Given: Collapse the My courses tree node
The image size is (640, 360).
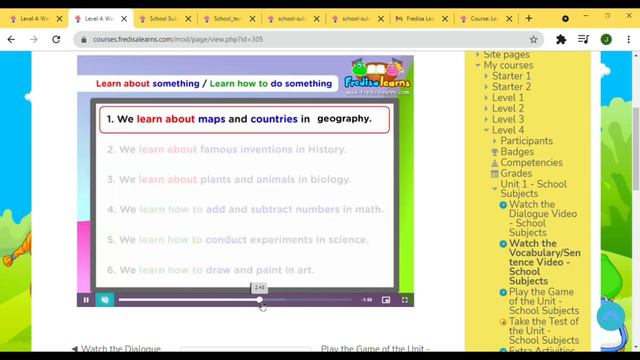Looking at the screenshot, I should 478,65.
